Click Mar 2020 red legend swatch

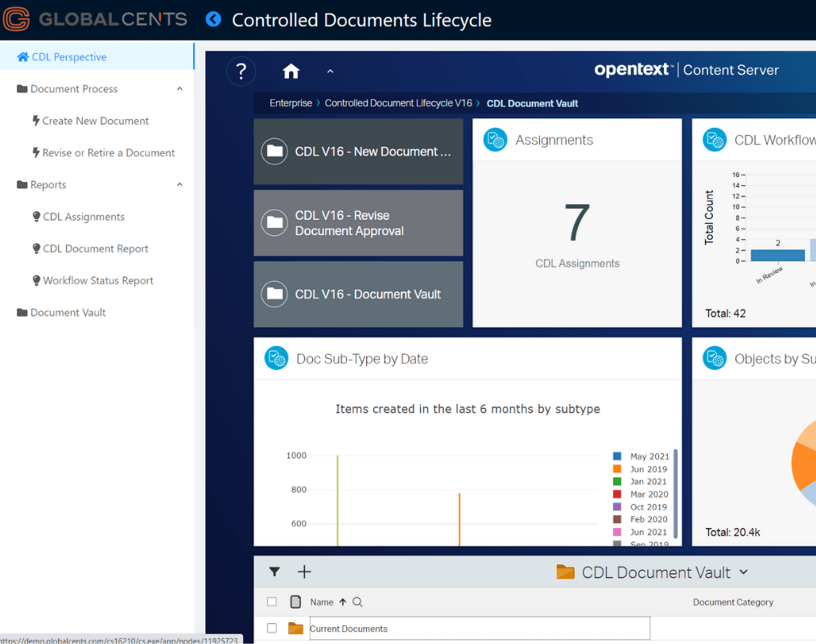pos(617,494)
